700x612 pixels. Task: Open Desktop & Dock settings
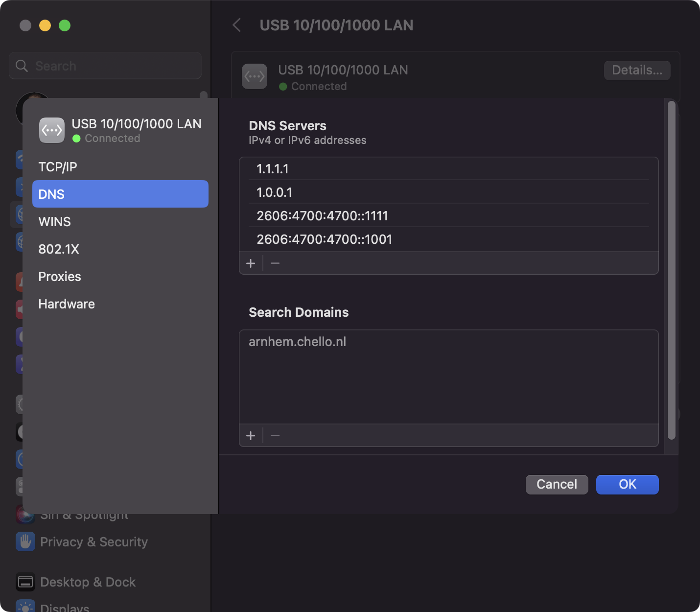(x=88, y=582)
